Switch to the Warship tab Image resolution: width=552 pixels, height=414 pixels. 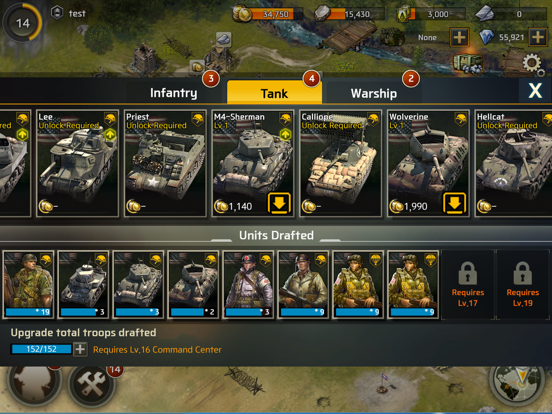(x=374, y=93)
